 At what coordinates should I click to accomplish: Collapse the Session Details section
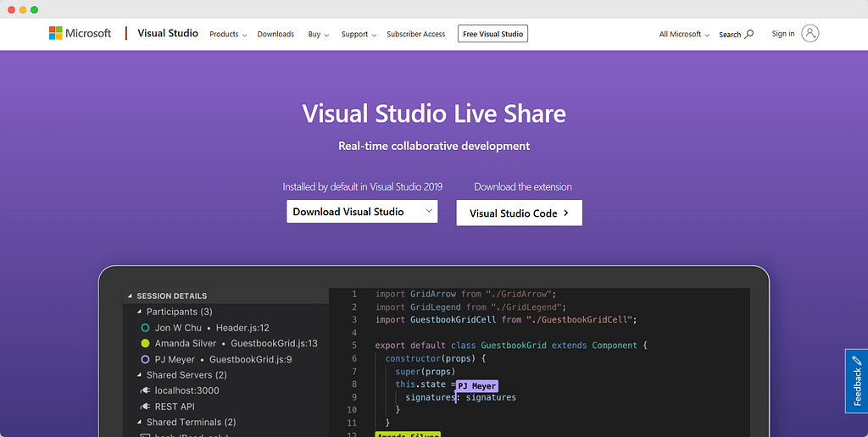pyautogui.click(x=130, y=296)
